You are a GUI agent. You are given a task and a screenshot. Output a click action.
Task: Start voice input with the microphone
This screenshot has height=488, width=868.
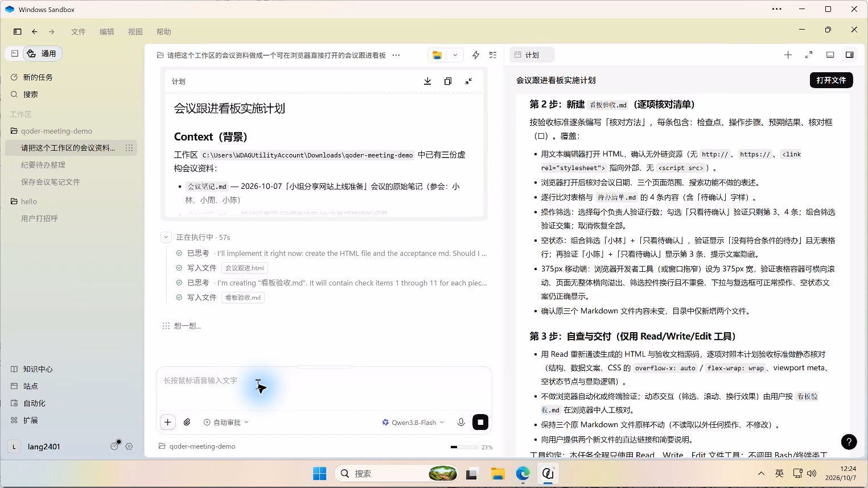click(461, 422)
